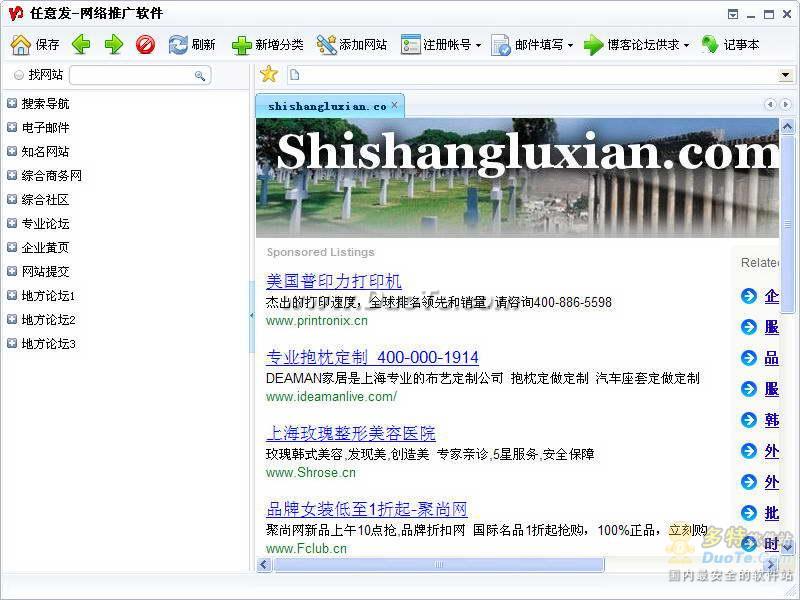This screenshot has height=600, width=800.
Task: Open 品牌女装低至1折起-聚尚网 link
Action: 367,509
